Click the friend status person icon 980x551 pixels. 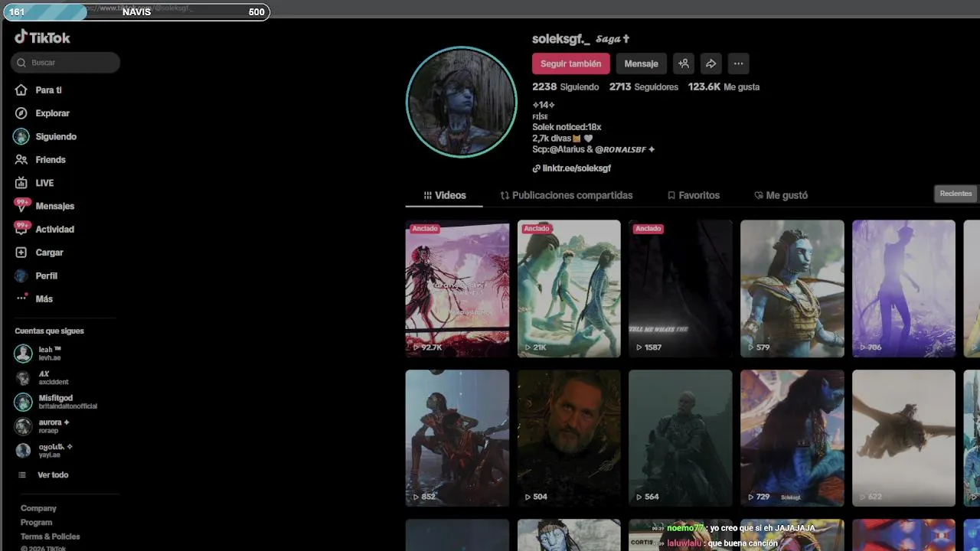(684, 64)
